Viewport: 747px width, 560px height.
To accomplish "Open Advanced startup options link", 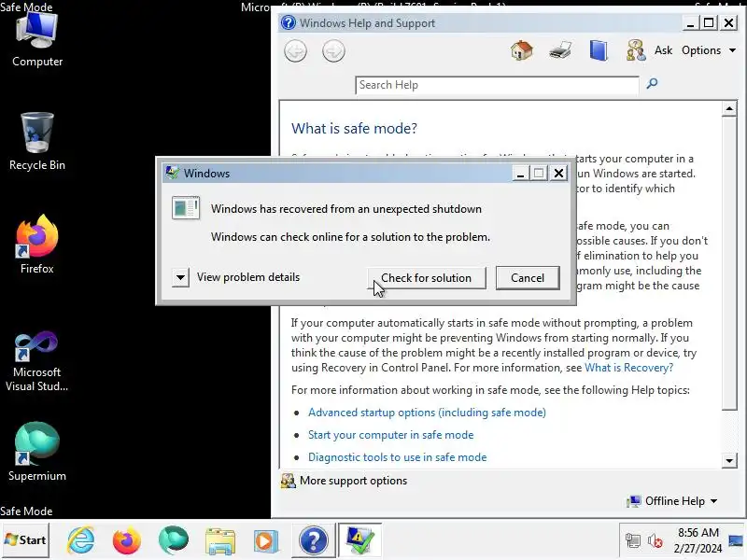I will 427,413.
